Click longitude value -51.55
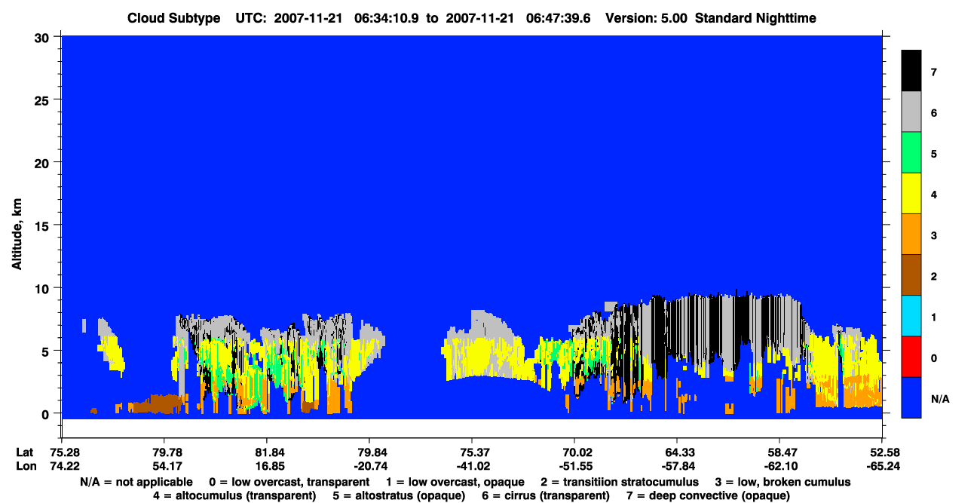The image size is (980, 503). 574,466
